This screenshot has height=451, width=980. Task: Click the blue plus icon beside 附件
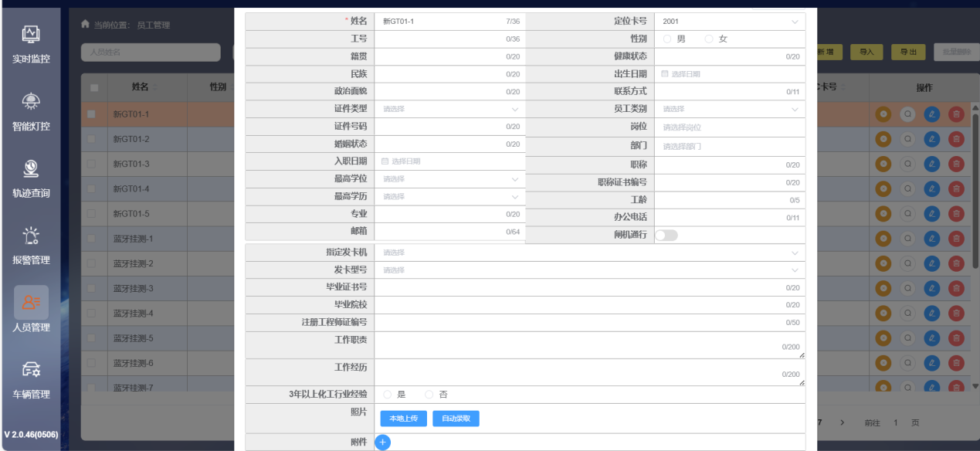[x=383, y=443]
